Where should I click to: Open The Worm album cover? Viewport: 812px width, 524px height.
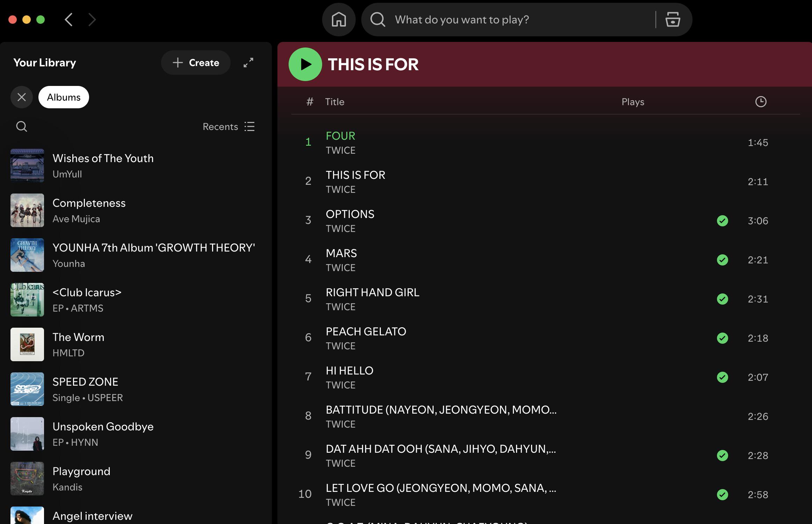coord(27,344)
